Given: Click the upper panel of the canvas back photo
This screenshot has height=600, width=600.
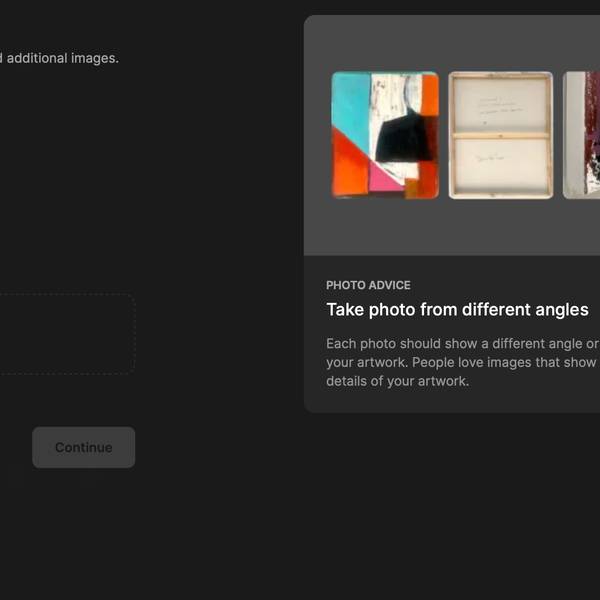Looking at the screenshot, I should click(500, 104).
